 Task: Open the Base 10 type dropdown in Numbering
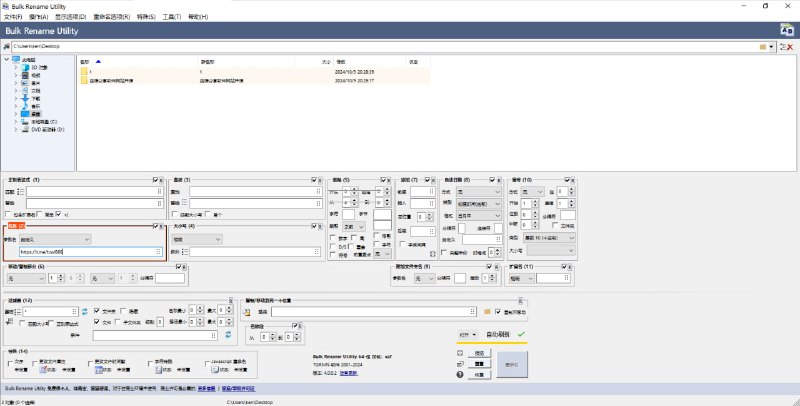(x=549, y=238)
